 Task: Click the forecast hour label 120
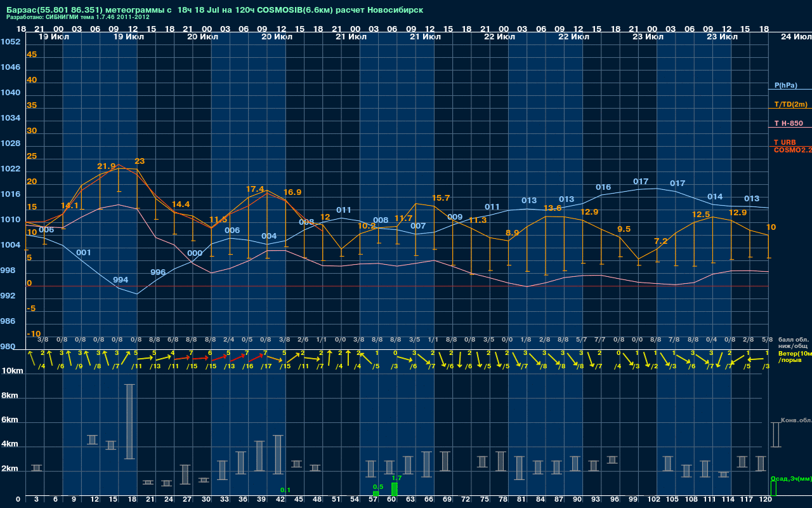click(x=766, y=500)
